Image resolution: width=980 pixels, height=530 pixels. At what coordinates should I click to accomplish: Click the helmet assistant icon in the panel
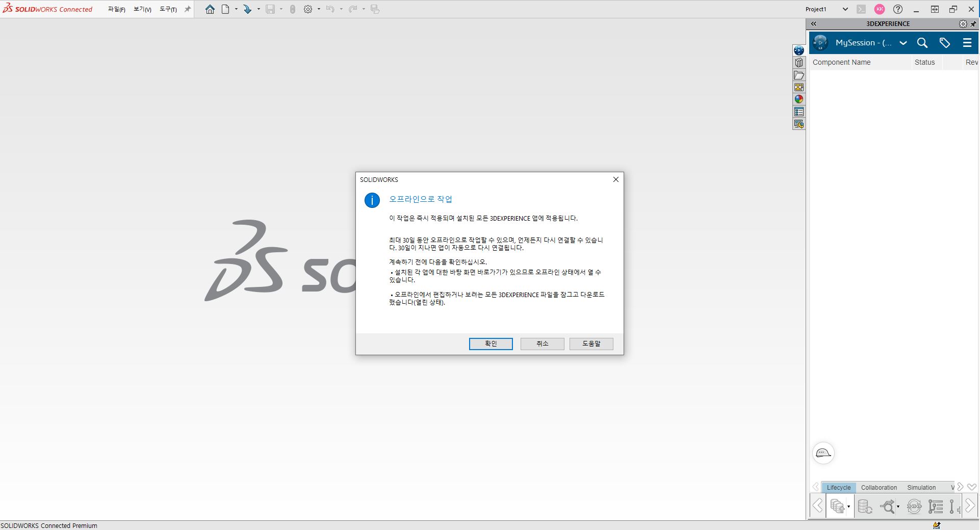coord(823,453)
